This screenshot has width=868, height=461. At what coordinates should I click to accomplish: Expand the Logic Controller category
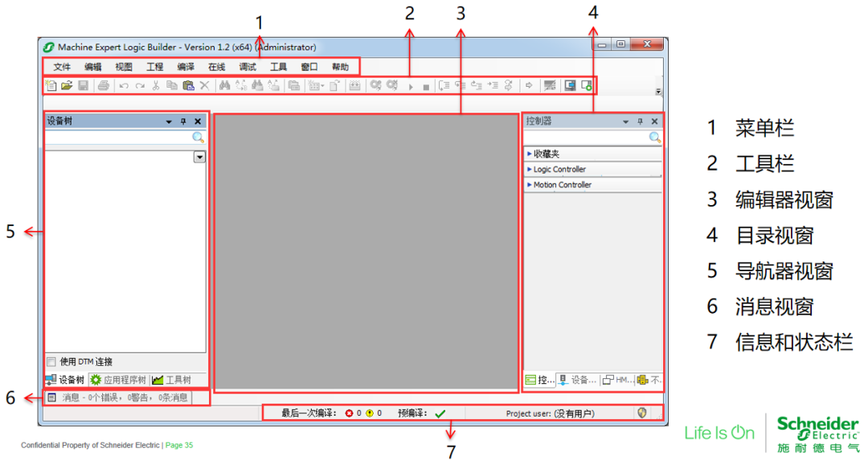point(592,169)
